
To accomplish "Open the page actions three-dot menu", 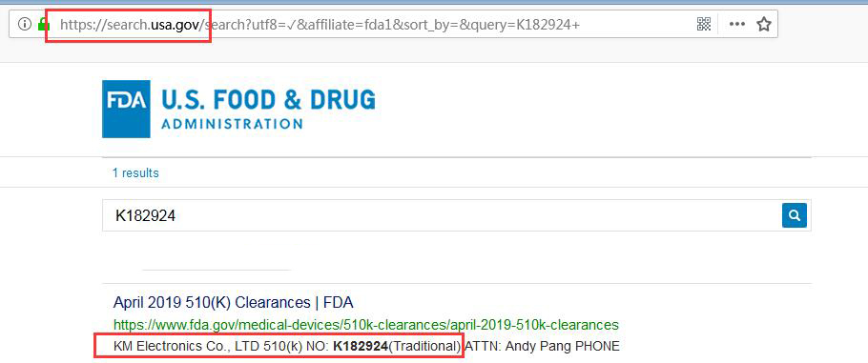I will tap(736, 25).
